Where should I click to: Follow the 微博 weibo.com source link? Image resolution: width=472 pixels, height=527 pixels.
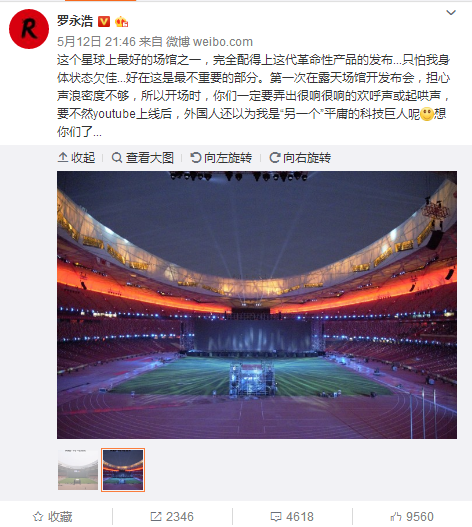[209, 42]
